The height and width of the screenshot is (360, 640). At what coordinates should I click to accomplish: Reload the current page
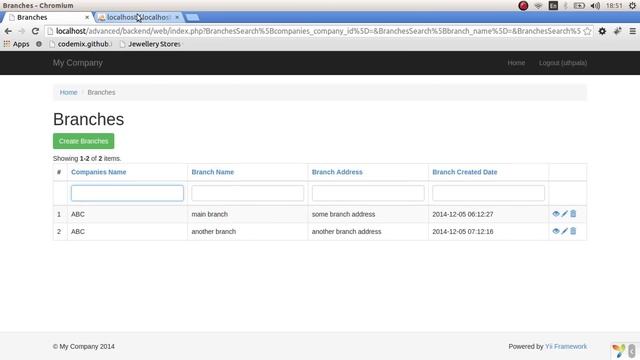tap(35, 31)
